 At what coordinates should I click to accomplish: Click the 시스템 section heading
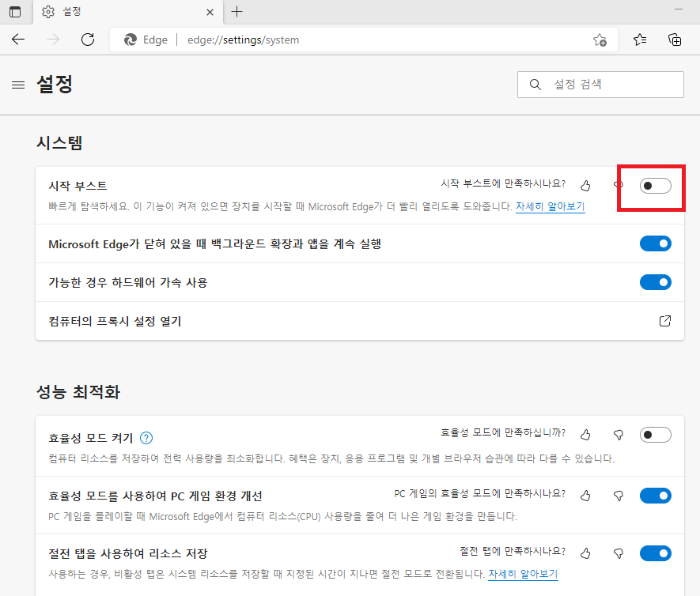59,143
